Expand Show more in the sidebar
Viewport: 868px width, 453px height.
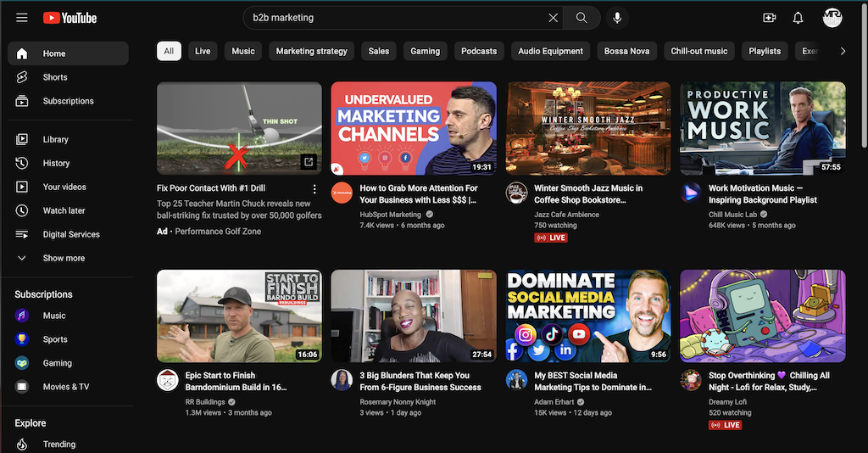[x=68, y=258]
